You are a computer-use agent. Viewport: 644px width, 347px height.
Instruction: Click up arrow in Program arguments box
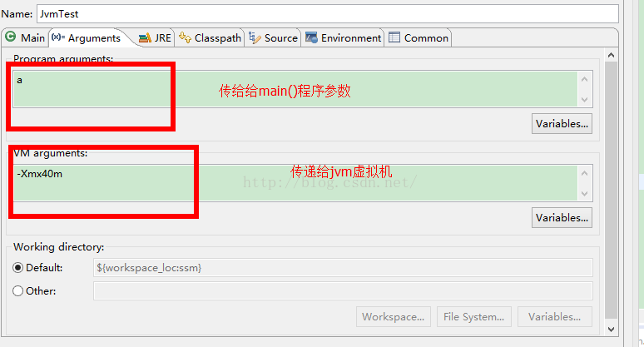tap(585, 79)
